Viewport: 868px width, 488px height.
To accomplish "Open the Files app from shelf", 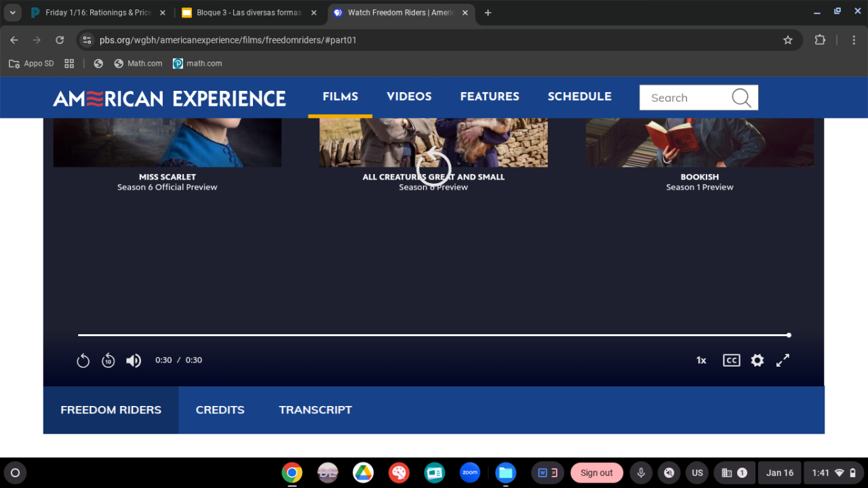I will click(505, 473).
